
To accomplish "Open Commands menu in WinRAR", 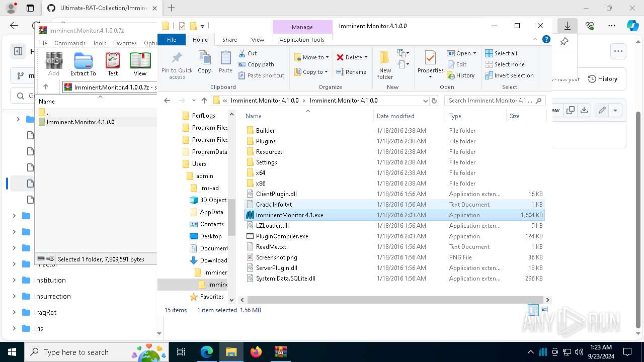I will click(70, 43).
